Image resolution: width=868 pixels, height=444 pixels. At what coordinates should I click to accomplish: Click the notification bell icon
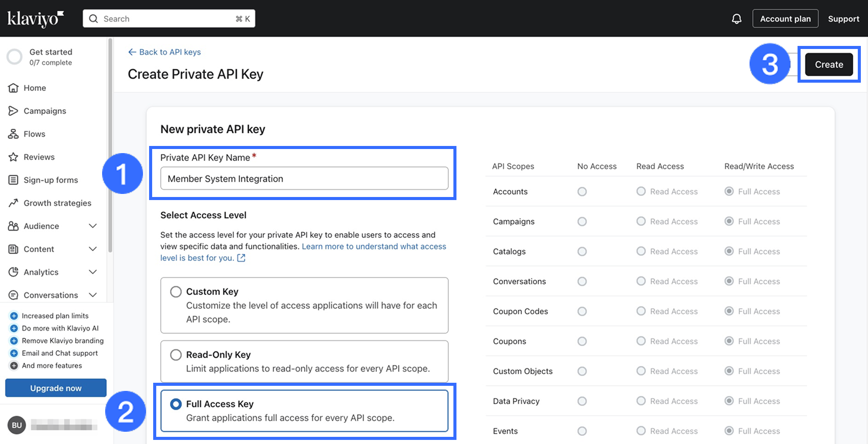[736, 19]
